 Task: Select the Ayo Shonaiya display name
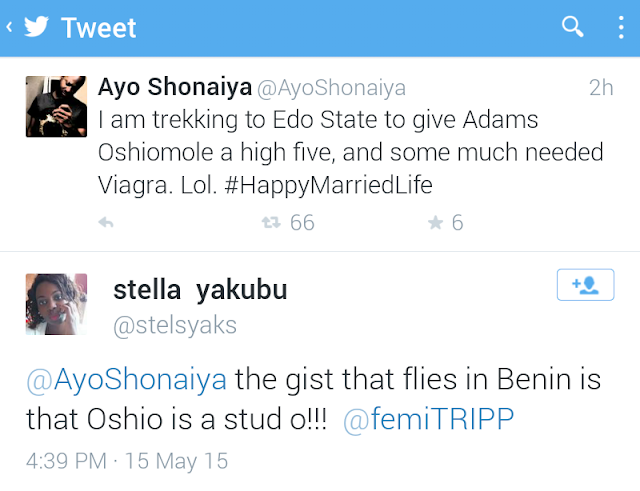click(174, 87)
